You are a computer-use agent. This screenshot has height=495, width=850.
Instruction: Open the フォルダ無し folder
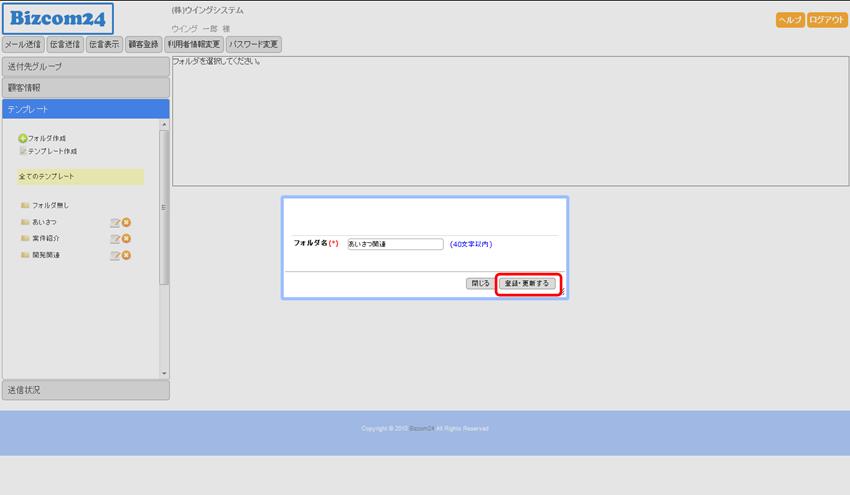click(x=50, y=205)
